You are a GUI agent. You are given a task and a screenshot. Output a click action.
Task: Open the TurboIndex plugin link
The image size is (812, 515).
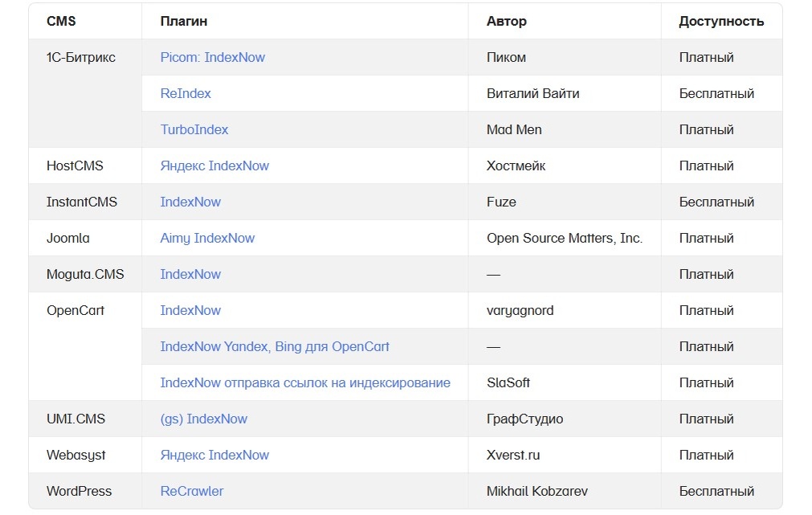click(194, 130)
